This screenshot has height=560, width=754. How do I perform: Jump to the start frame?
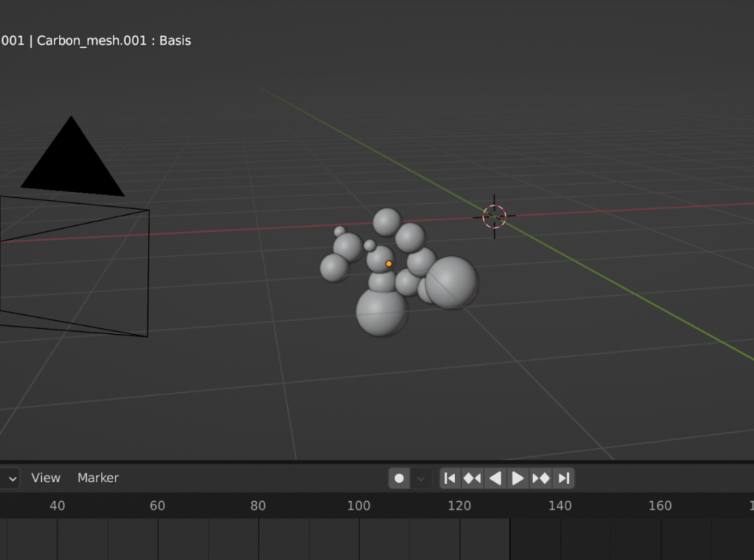450,478
